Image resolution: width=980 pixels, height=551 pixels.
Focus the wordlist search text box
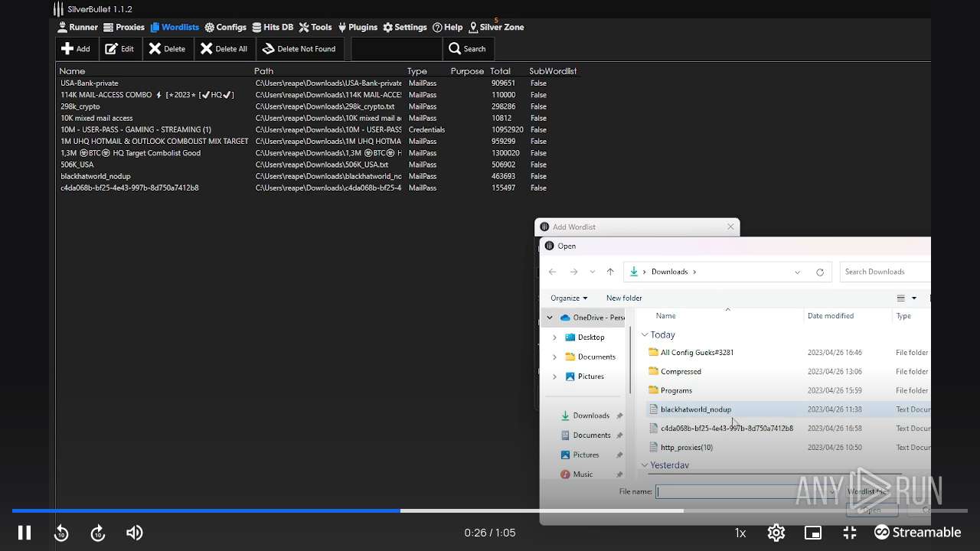coord(397,49)
